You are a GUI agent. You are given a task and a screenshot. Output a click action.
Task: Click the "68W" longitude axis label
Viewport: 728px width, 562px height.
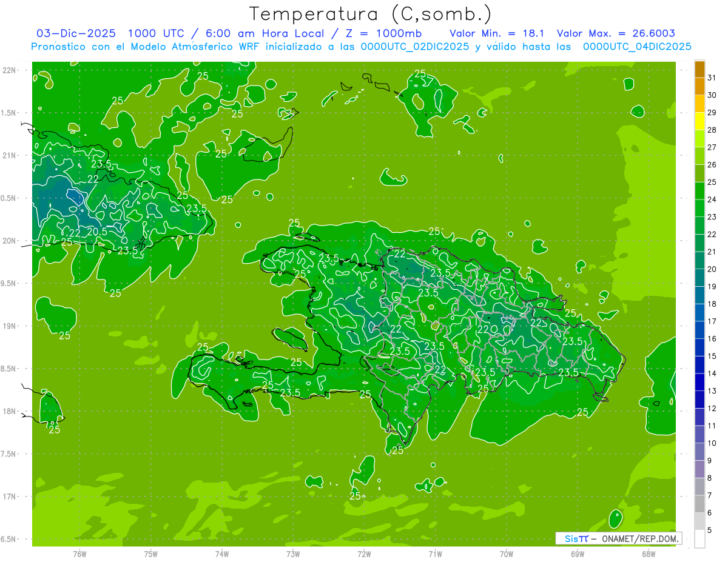pos(649,554)
